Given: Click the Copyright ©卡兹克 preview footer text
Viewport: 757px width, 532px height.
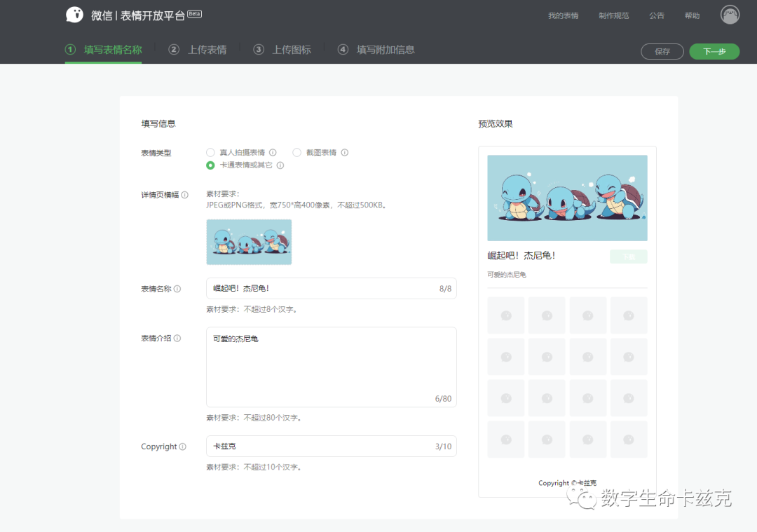Looking at the screenshot, I should 567,483.
